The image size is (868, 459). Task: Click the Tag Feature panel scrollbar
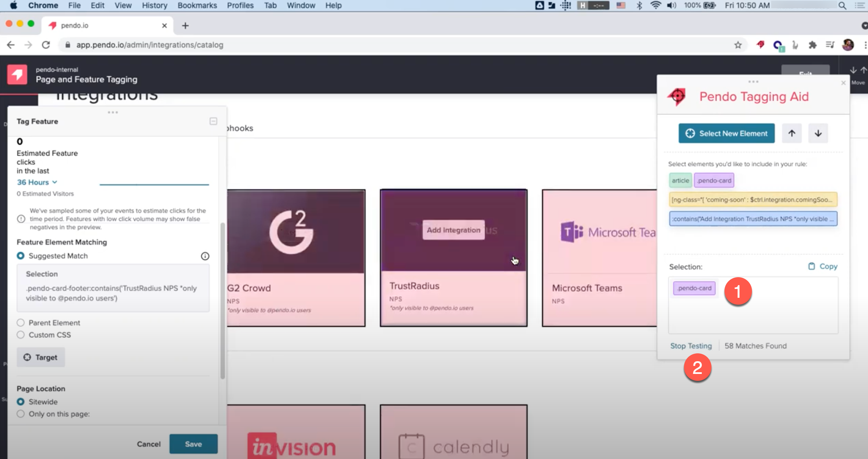point(222,301)
